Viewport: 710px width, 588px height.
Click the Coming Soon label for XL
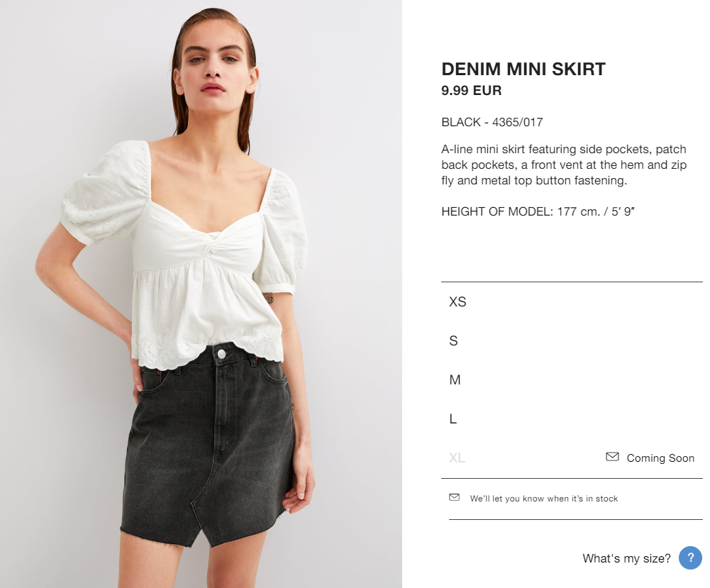pos(660,458)
